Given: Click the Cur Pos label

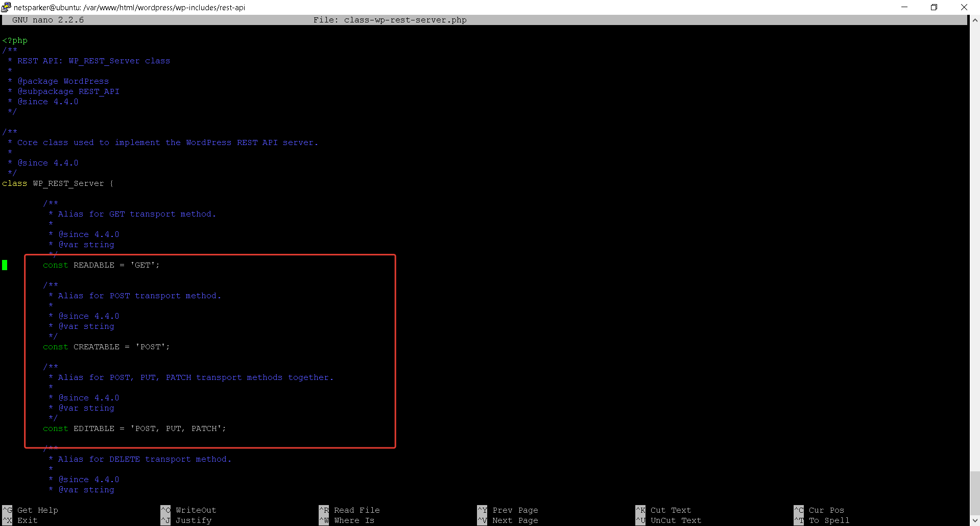Looking at the screenshot, I should tap(826, 510).
